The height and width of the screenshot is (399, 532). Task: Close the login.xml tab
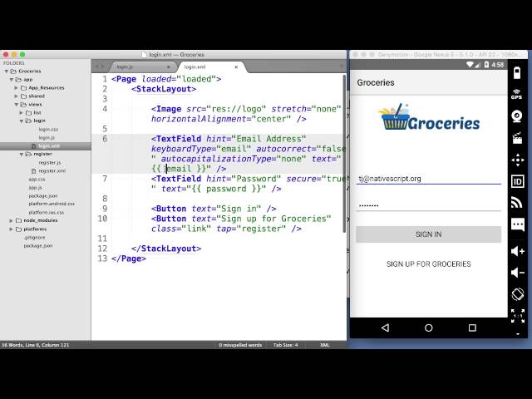tap(236, 67)
